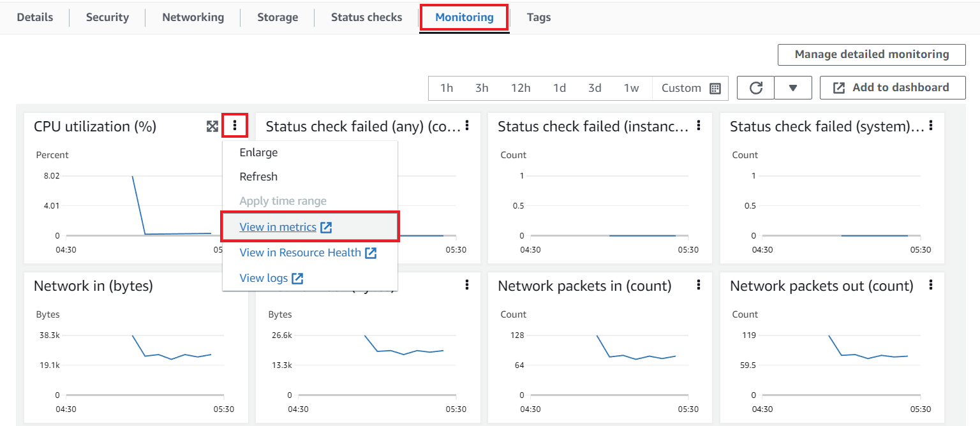Select the 12h time range
This screenshot has width=980, height=426.
(x=521, y=87)
